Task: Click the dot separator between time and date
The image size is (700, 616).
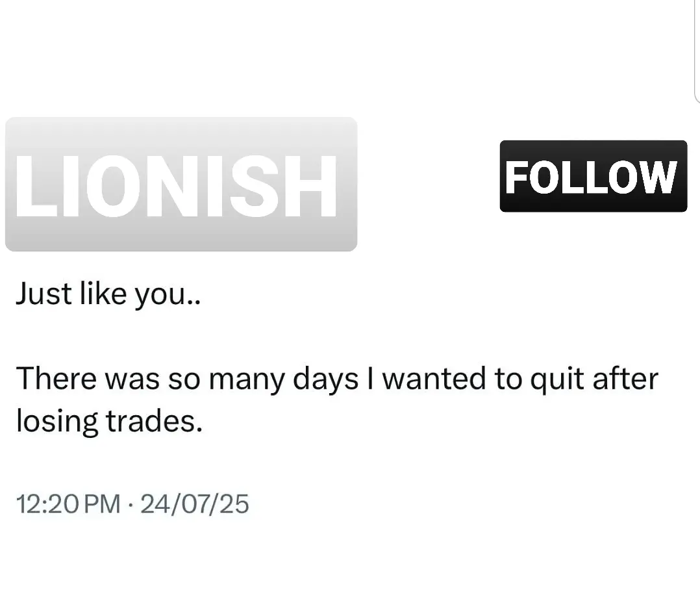Action: pos(131,505)
